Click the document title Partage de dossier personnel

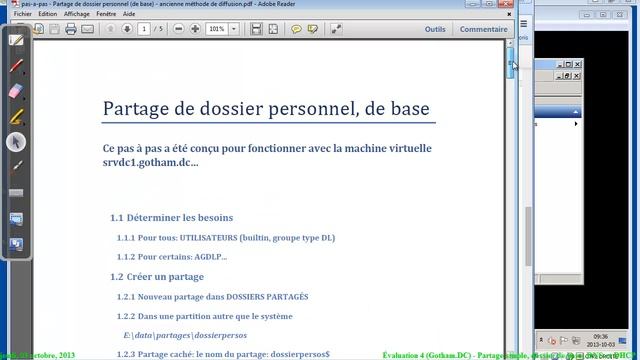(266, 109)
